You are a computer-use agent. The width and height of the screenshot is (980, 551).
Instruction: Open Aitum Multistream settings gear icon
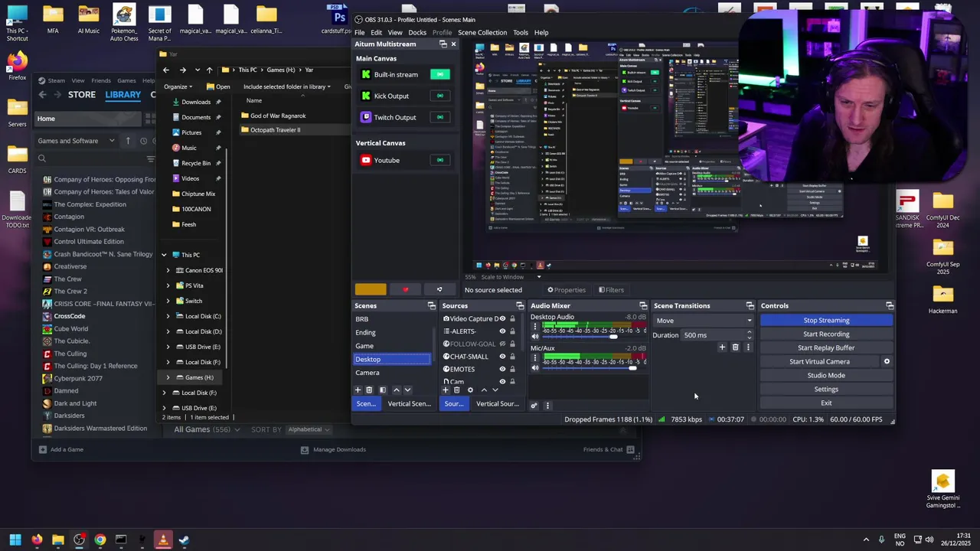point(439,289)
